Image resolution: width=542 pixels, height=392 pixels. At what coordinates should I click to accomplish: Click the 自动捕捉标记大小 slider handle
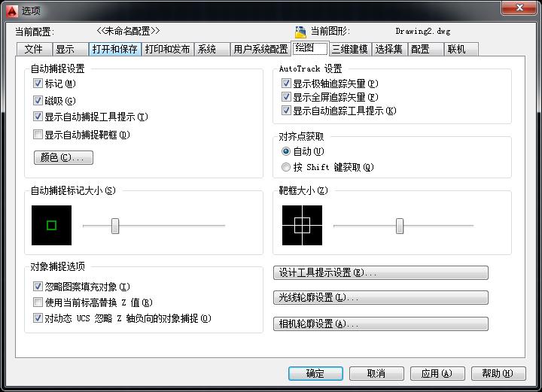tap(115, 226)
